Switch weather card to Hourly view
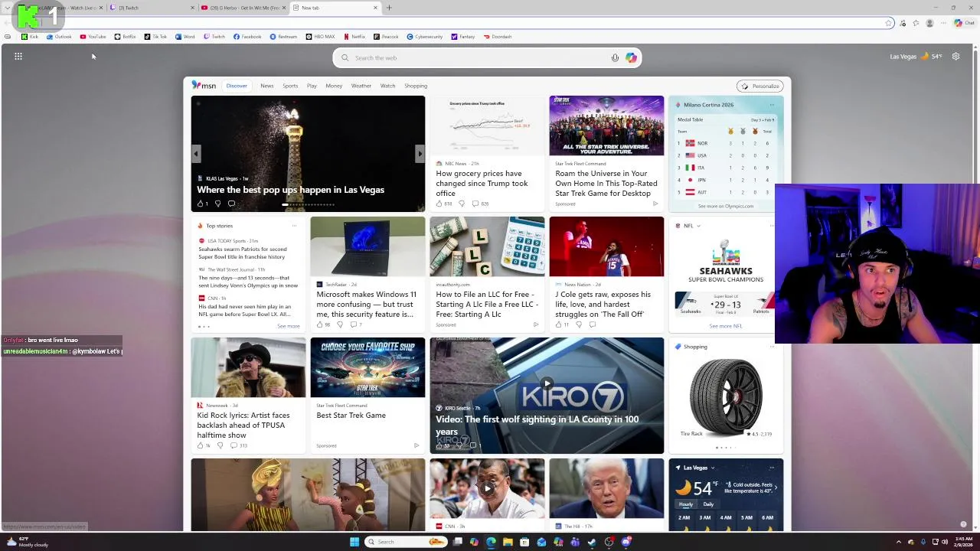The image size is (980, 551). [x=685, y=504]
